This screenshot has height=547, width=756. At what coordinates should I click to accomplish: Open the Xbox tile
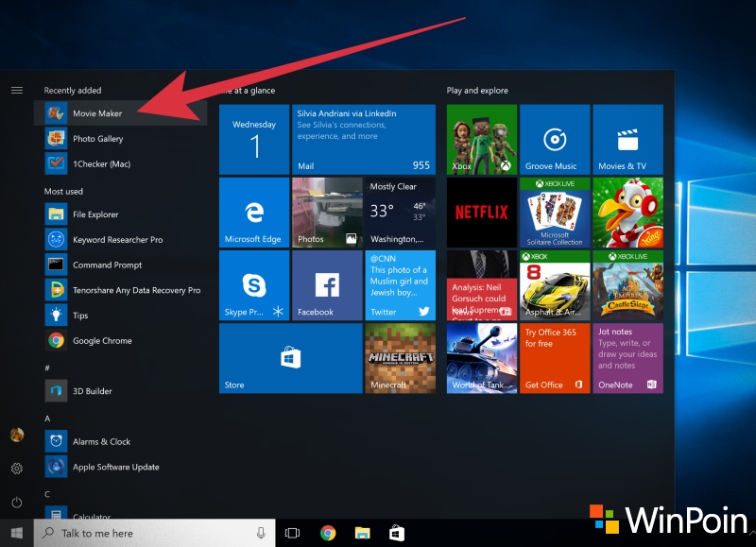click(x=482, y=139)
